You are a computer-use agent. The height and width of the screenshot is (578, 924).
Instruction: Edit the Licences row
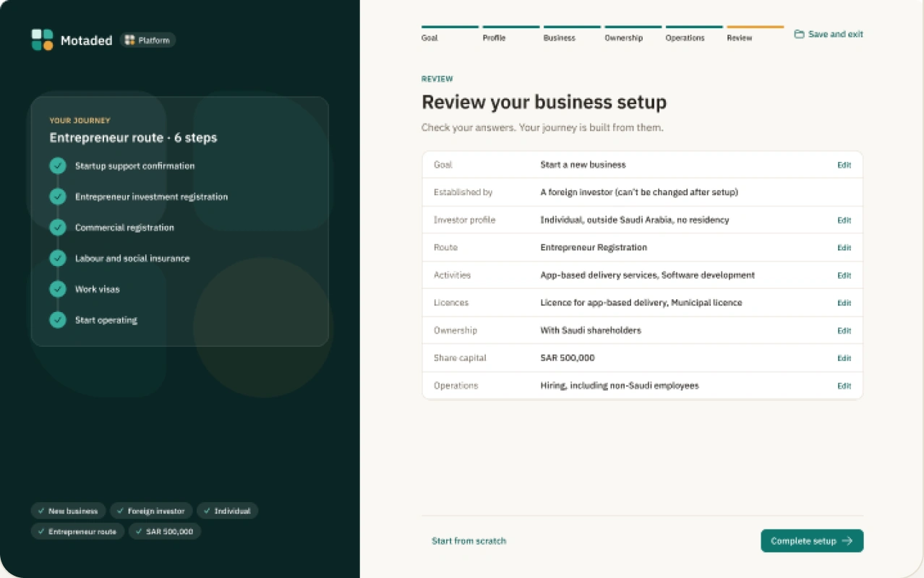844,303
